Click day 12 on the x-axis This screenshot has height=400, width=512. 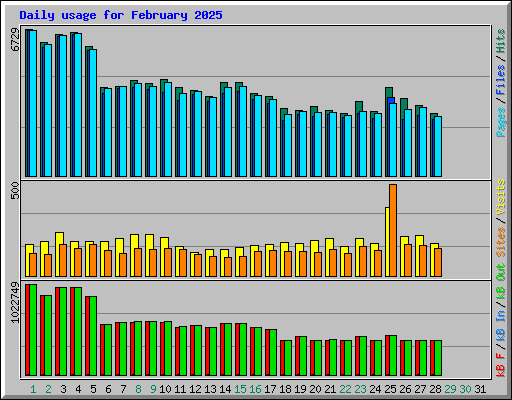(x=195, y=389)
